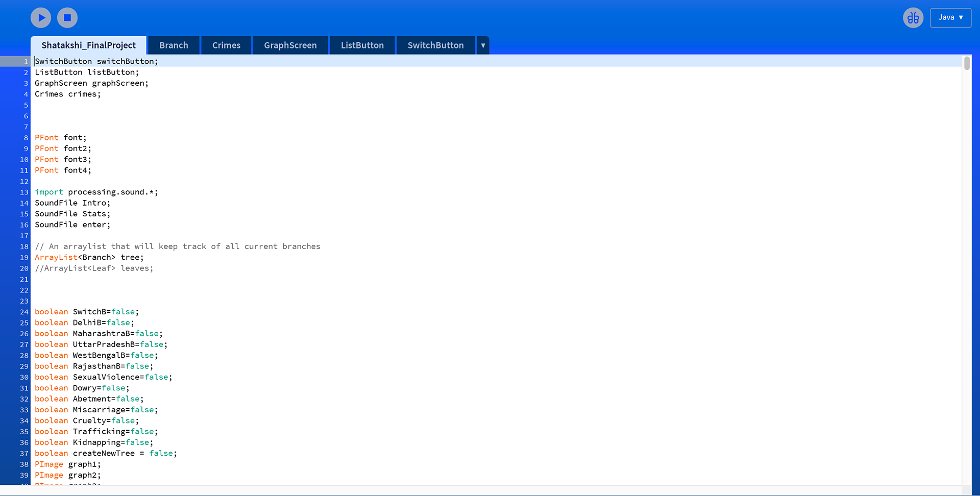This screenshot has width=980, height=496.
Task: Click 'boolean Miscarriage=false;' line
Action: click(96, 410)
